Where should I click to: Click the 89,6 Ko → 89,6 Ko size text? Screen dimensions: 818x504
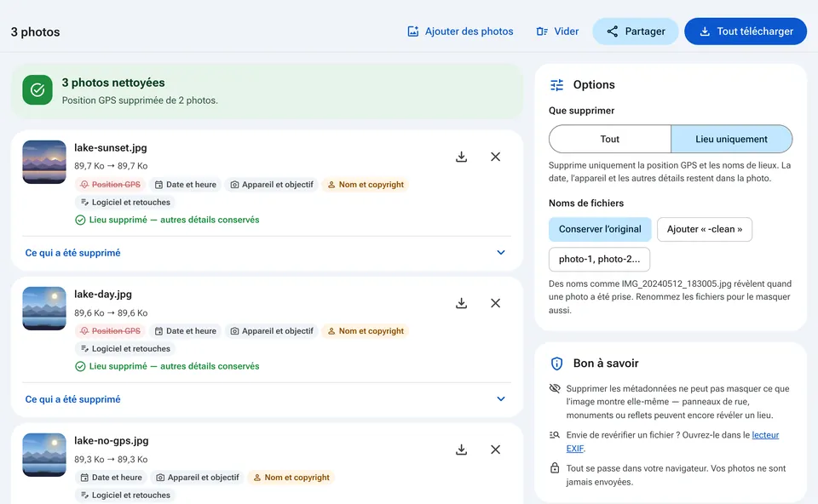coord(111,313)
